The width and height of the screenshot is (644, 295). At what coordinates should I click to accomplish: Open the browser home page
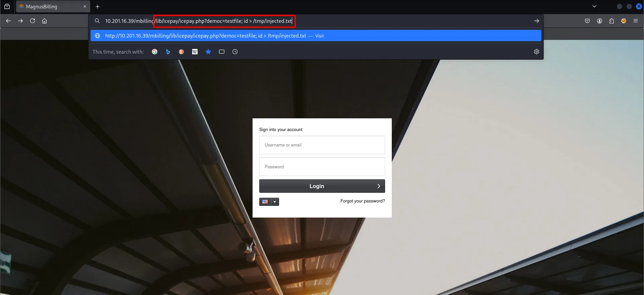(x=44, y=21)
